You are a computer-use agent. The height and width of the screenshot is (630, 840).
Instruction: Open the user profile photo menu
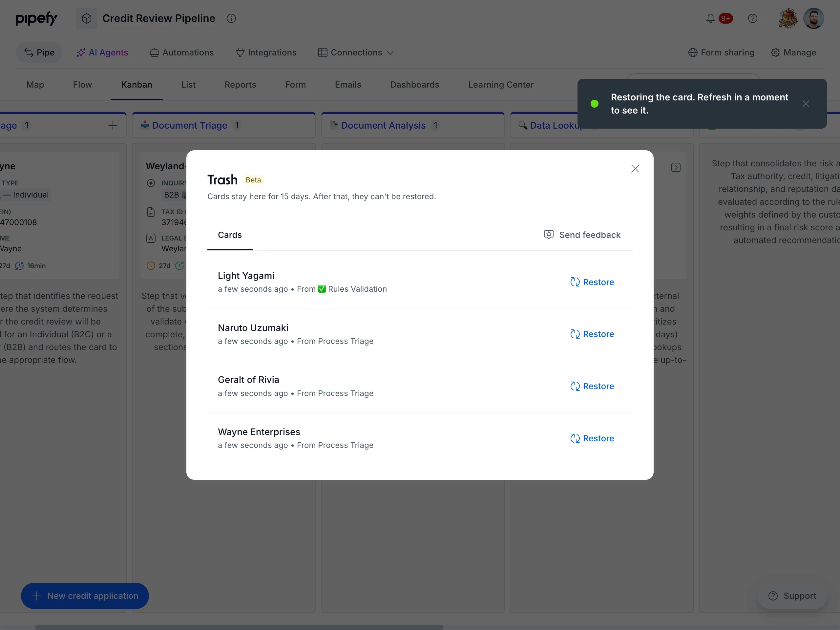point(813,18)
